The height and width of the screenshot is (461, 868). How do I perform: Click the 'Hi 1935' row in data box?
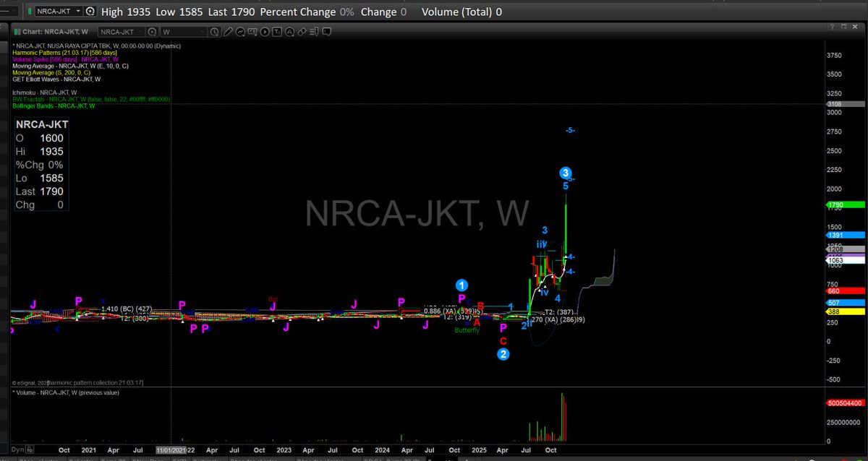pos(40,151)
